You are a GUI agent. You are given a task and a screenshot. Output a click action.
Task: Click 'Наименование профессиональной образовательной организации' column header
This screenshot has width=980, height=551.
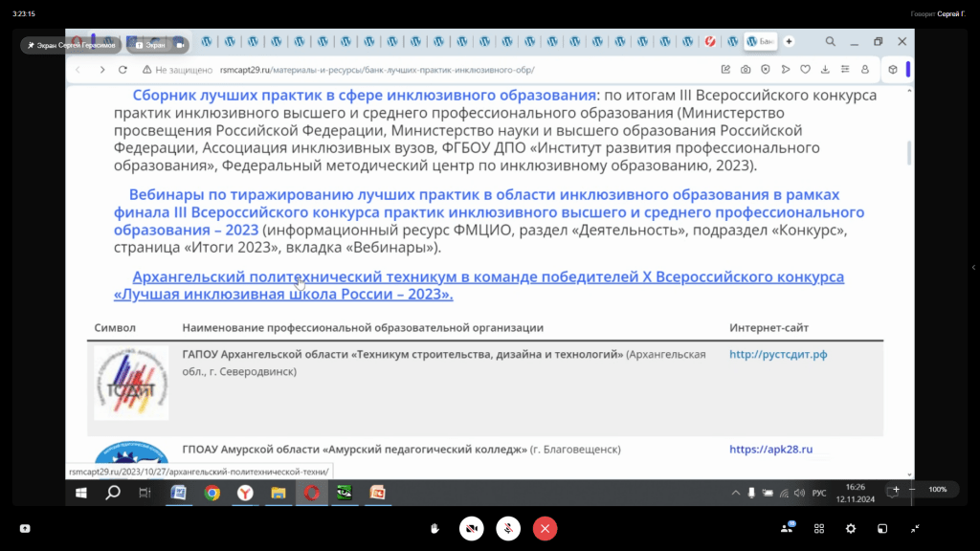tap(363, 327)
